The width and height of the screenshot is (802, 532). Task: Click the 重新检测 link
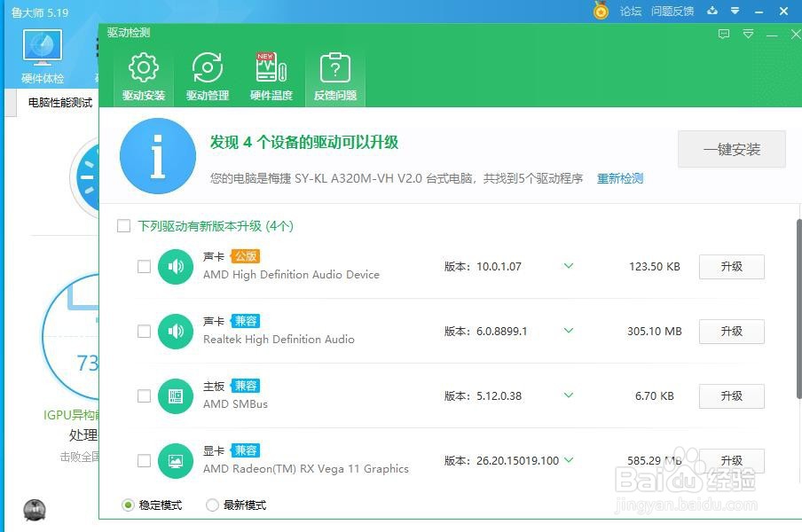click(x=620, y=178)
